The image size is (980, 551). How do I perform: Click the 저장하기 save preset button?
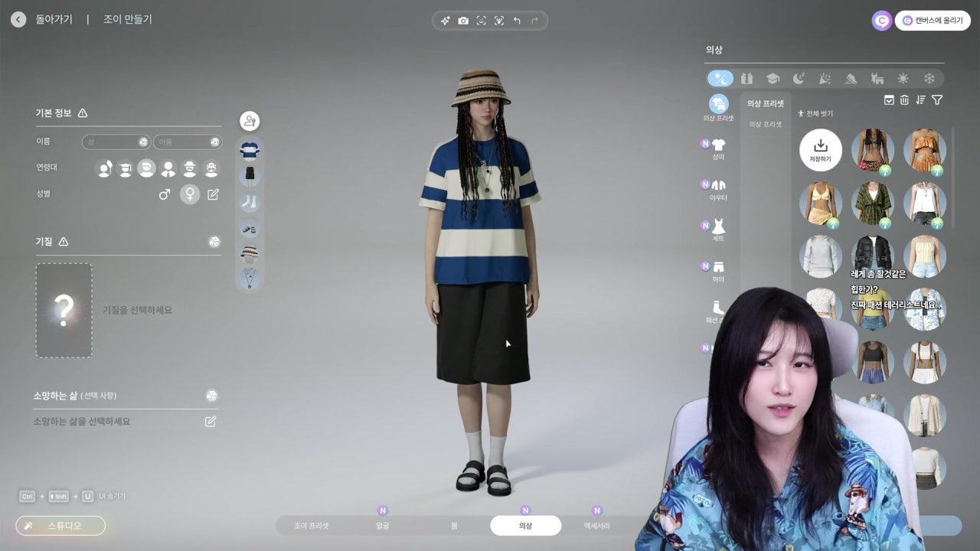point(821,149)
